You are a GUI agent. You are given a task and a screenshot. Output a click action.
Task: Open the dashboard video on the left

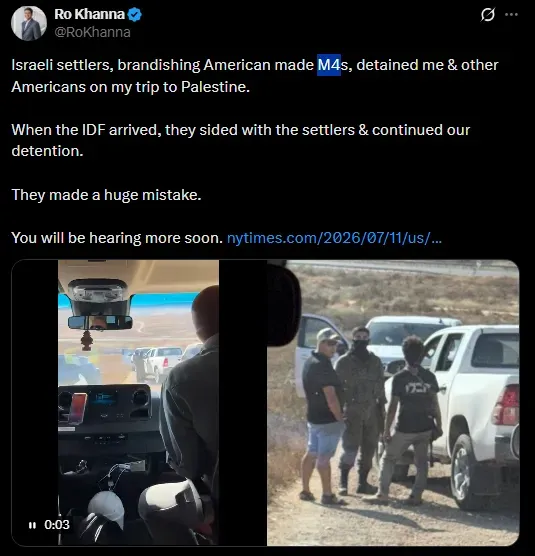click(x=138, y=402)
